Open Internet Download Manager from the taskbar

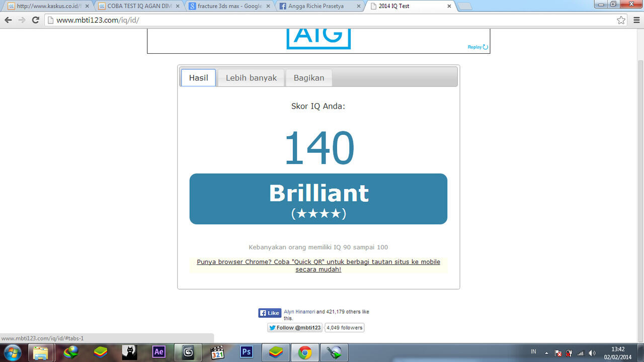71,352
